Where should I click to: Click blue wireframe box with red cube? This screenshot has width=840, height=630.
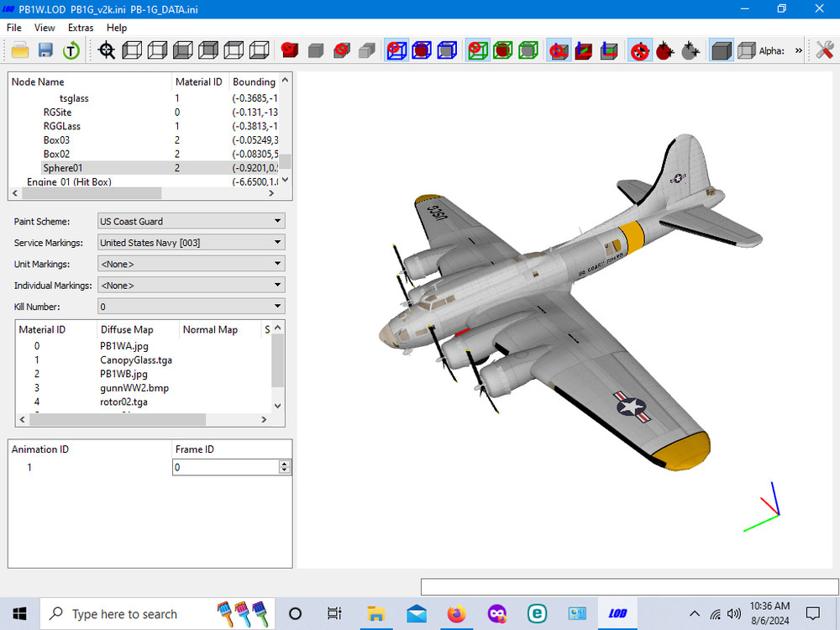pos(422,51)
